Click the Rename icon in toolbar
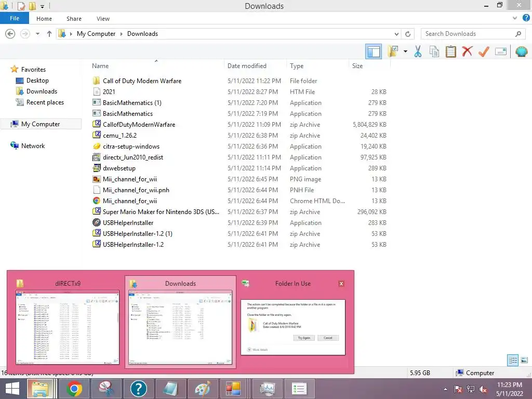The width and height of the screenshot is (532, 399). 501,51
